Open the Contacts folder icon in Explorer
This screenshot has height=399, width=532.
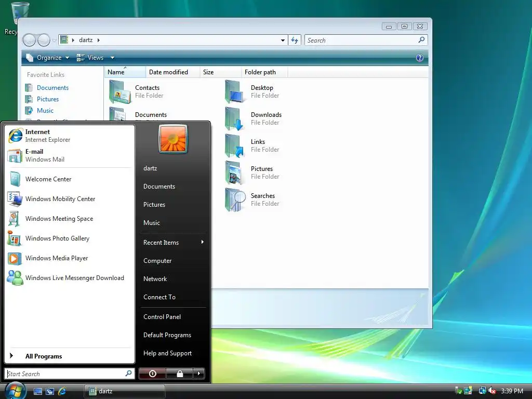120,92
